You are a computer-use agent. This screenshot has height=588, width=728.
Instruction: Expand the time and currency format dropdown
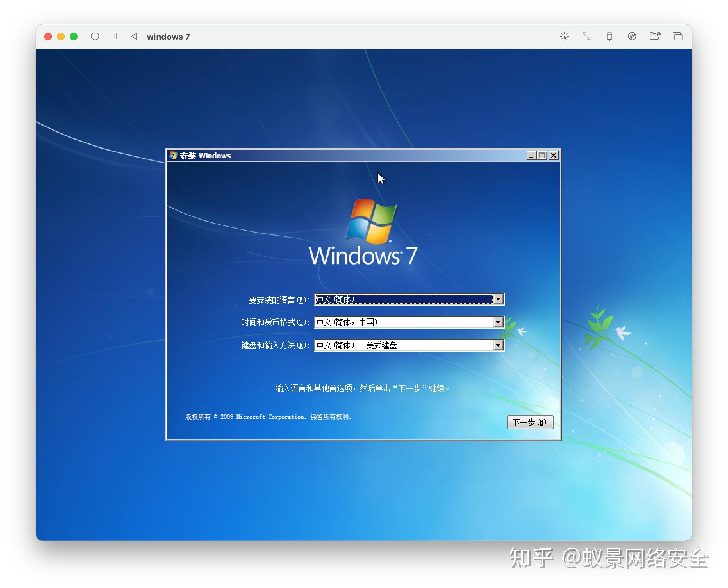pos(498,322)
